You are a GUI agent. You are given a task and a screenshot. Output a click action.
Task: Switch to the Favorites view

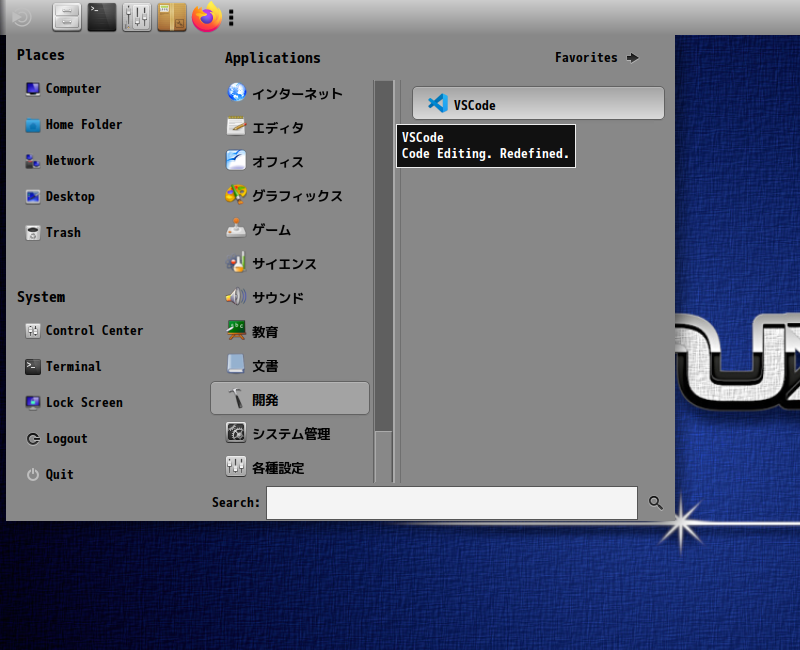click(596, 58)
